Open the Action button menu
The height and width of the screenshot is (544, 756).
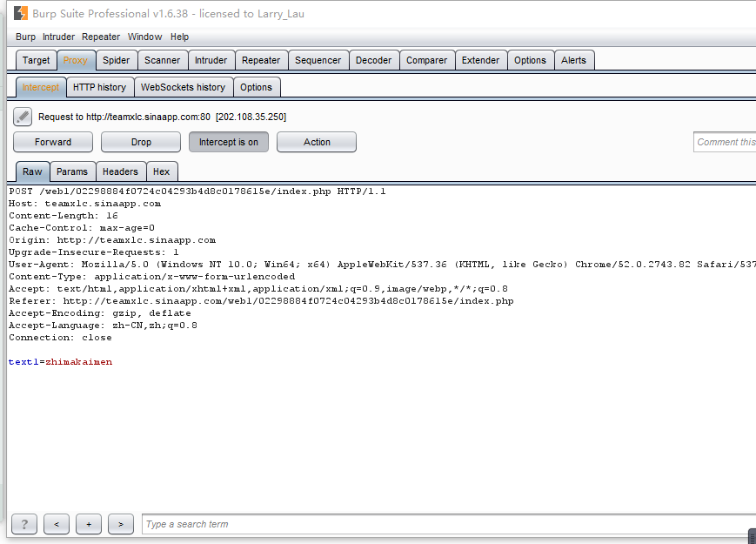tap(317, 142)
